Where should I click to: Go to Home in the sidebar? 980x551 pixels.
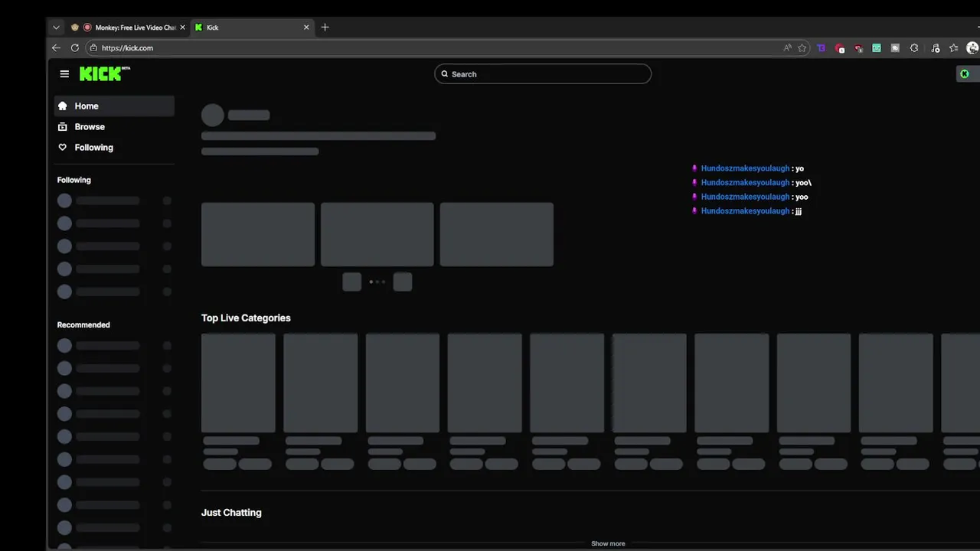tap(114, 106)
